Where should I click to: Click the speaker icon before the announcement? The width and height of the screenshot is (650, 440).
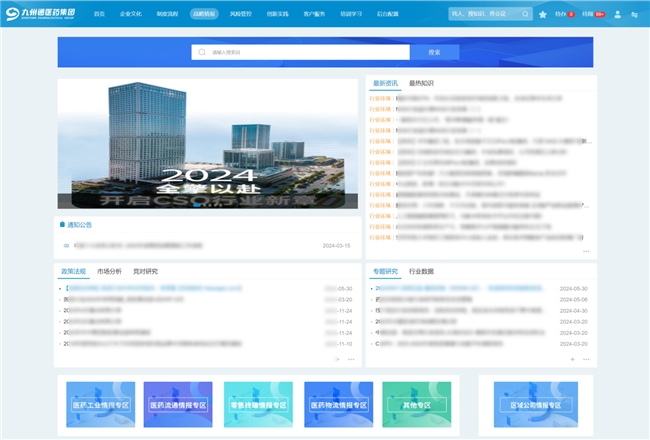click(x=66, y=246)
